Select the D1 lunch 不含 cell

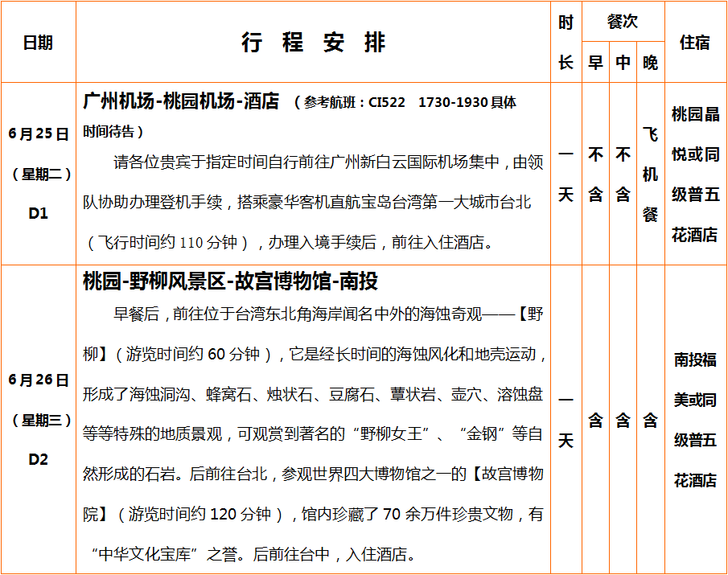pyautogui.click(x=623, y=174)
